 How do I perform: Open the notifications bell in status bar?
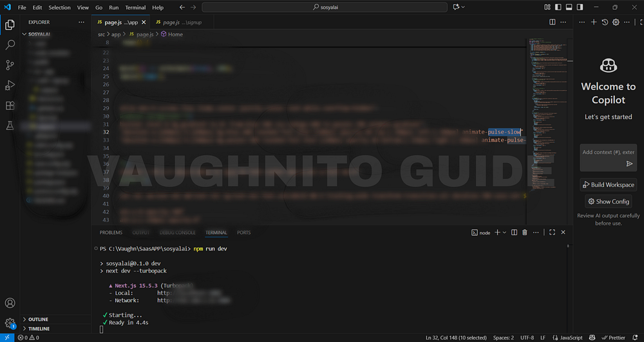pos(635,337)
